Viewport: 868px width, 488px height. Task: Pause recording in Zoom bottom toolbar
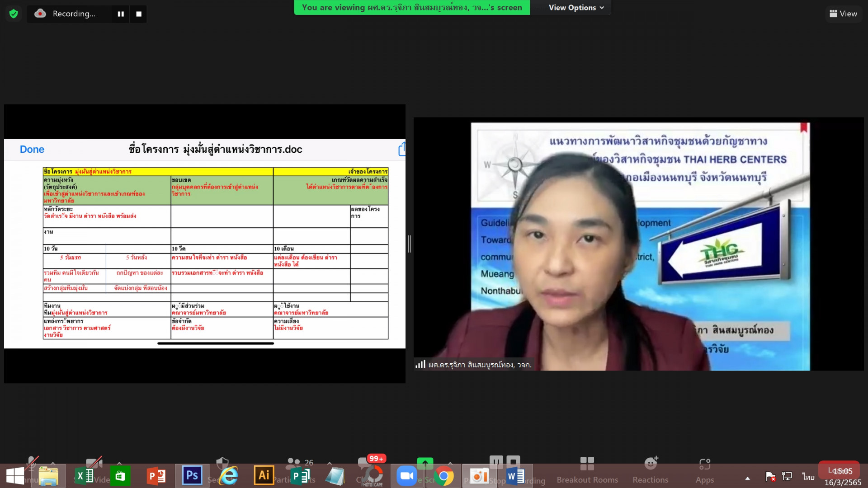(496, 461)
